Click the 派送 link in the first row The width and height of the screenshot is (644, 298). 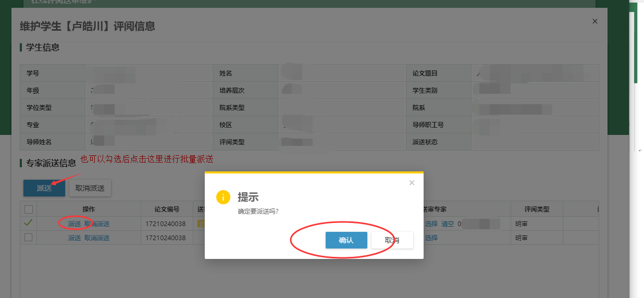tap(75, 224)
